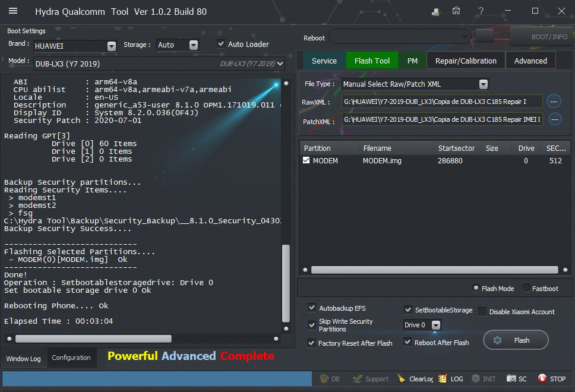Toggle Factory Reset After Flash checkbox
Viewport: 575px width, 392px height.
click(x=312, y=343)
